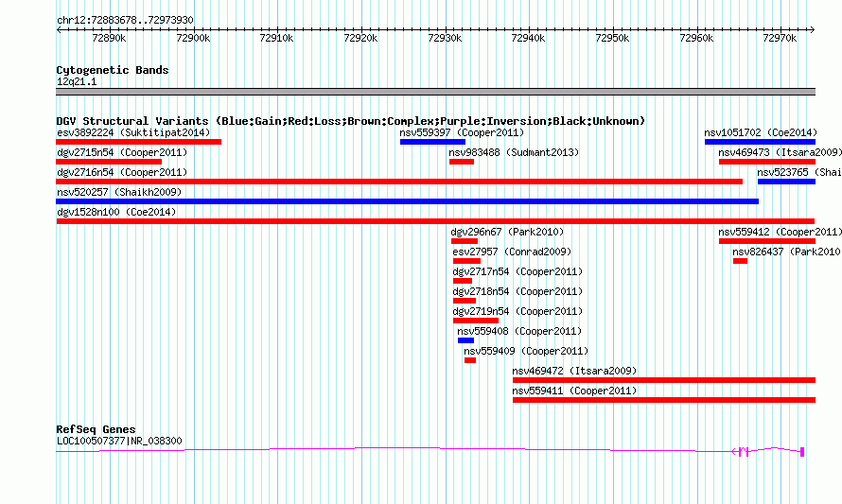Click the long red dgv1528n100 bar
This screenshot has width=842, height=504.
(x=435, y=221)
